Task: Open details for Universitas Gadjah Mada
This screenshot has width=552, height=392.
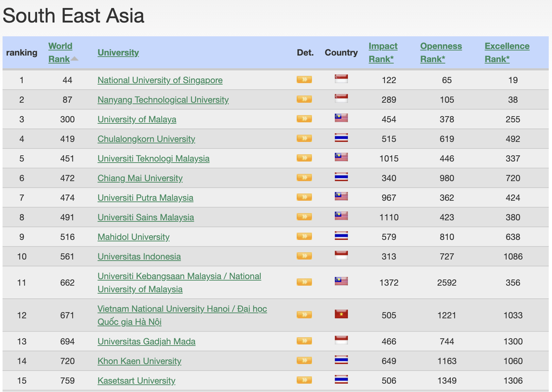Action: (304, 341)
